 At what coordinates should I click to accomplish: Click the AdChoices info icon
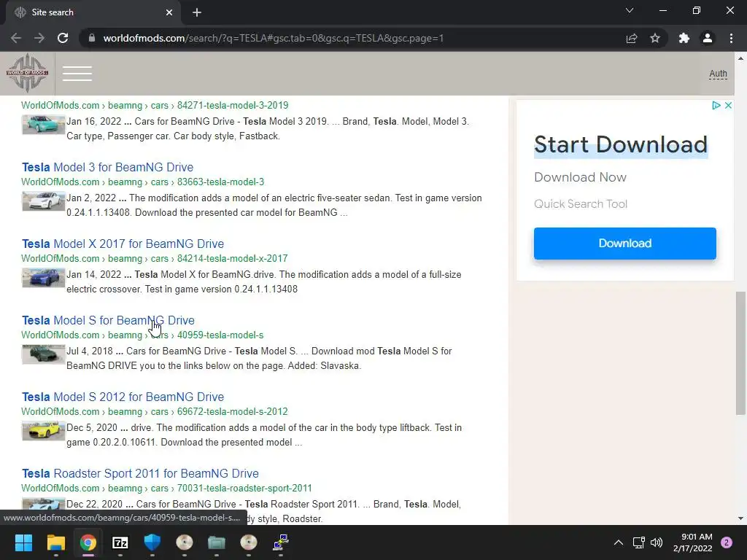(x=716, y=105)
